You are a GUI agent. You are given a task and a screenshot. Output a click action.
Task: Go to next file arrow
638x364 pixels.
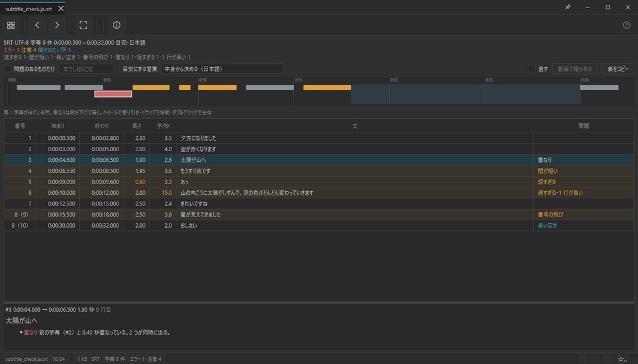pos(57,25)
